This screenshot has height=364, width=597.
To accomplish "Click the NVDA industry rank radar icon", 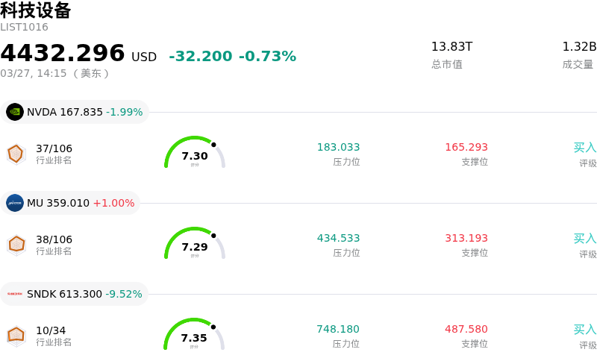I will coord(16,154).
